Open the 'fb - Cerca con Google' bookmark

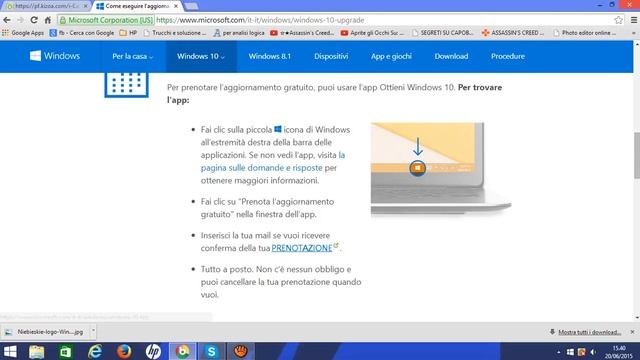[x=82, y=33]
